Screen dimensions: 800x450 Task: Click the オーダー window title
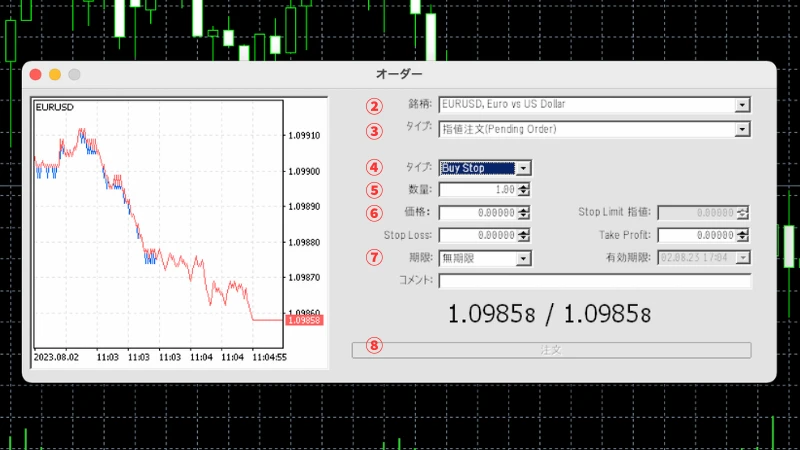(399, 74)
